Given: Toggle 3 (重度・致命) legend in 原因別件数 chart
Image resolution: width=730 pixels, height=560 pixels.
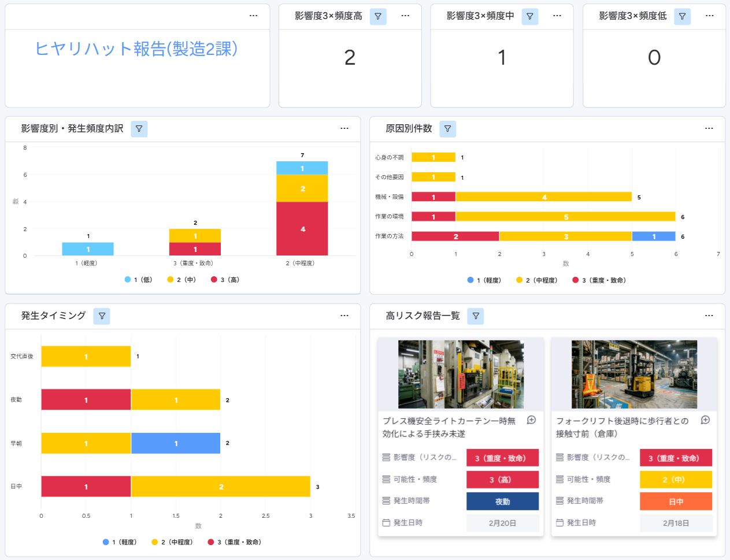Looking at the screenshot, I should 599,280.
